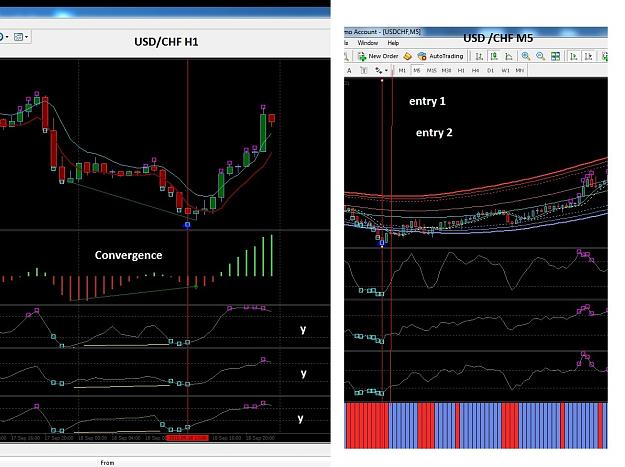This screenshot has width=625, height=467.
Task: Click the New Order button
Action: pos(378,56)
